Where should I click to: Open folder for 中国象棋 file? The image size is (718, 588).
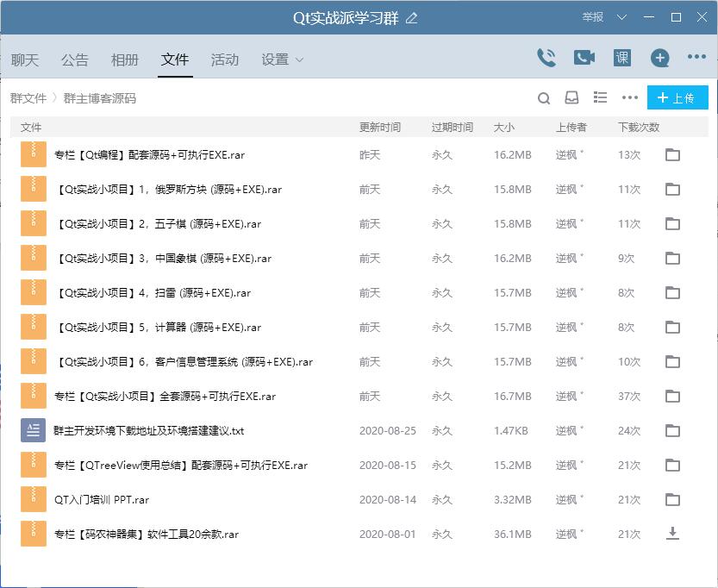(672, 259)
